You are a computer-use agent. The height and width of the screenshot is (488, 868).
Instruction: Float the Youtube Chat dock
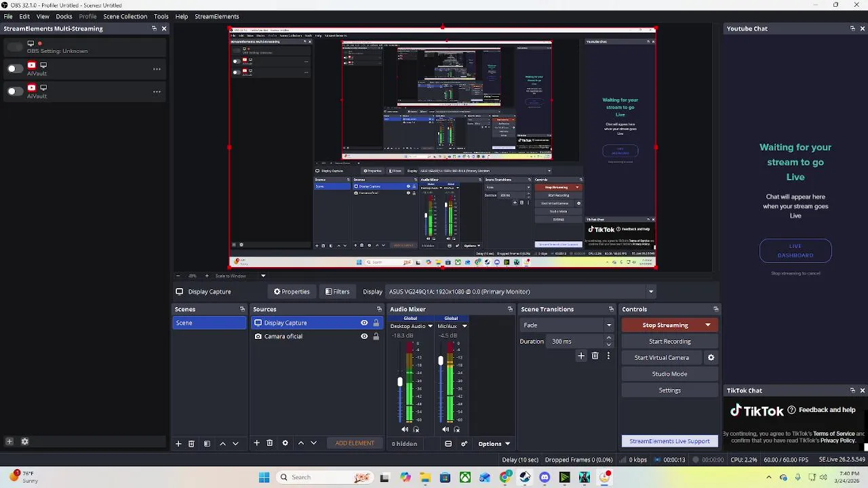click(x=852, y=28)
